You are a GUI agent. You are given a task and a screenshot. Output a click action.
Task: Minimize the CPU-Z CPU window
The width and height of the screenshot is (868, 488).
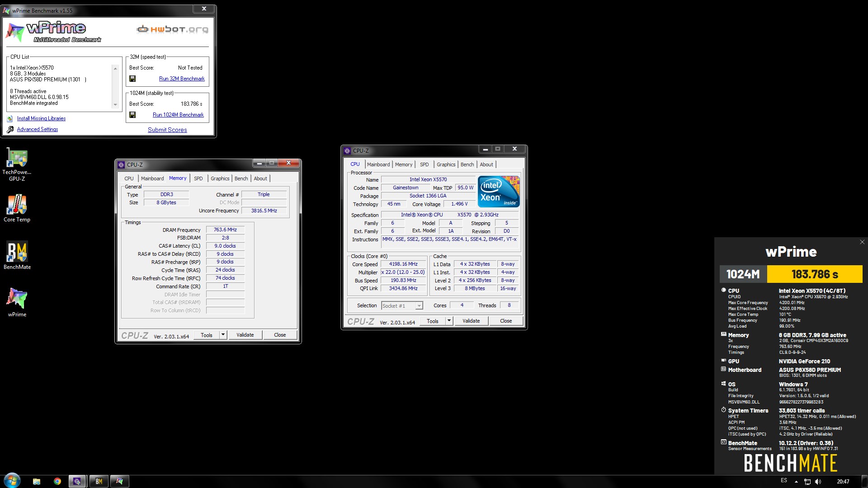[485, 149]
